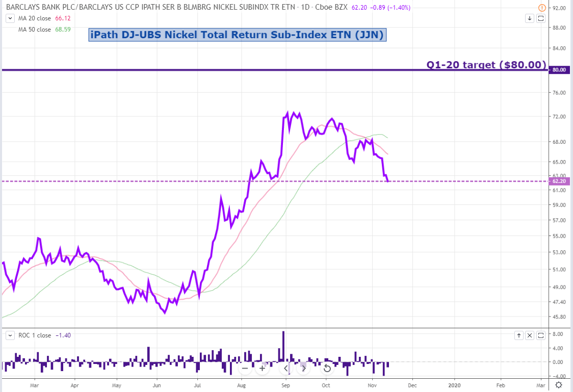573x392 pixels.
Task: Click the MA 20 value 66.12
Action: (x=63, y=18)
